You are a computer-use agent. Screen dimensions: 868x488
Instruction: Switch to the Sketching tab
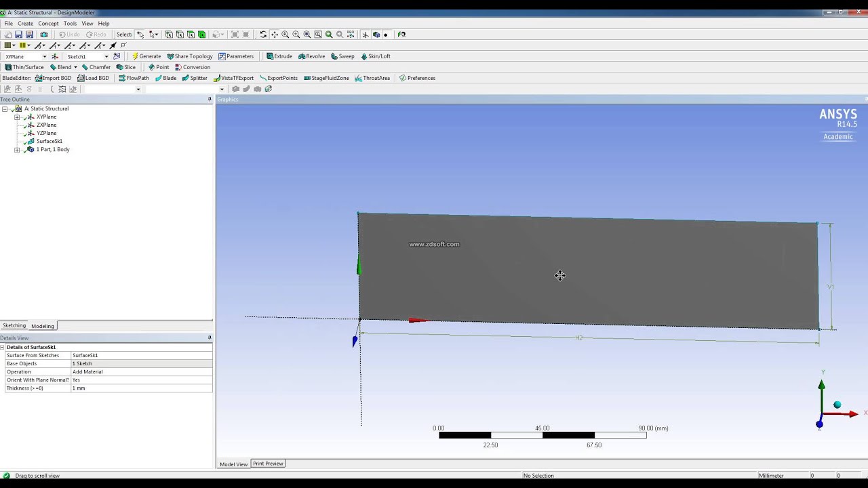14,326
